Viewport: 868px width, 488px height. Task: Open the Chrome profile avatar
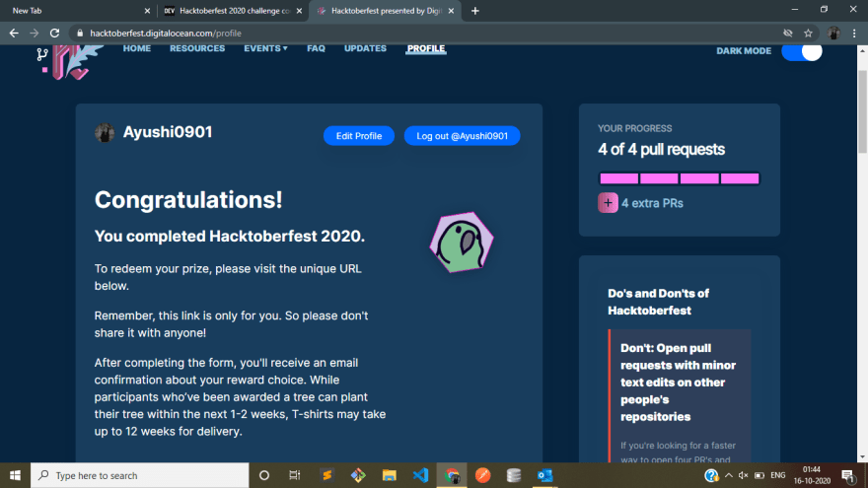[x=833, y=34]
